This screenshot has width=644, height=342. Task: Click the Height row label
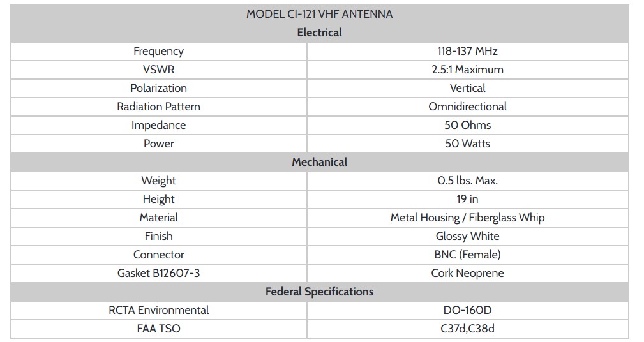(x=158, y=199)
